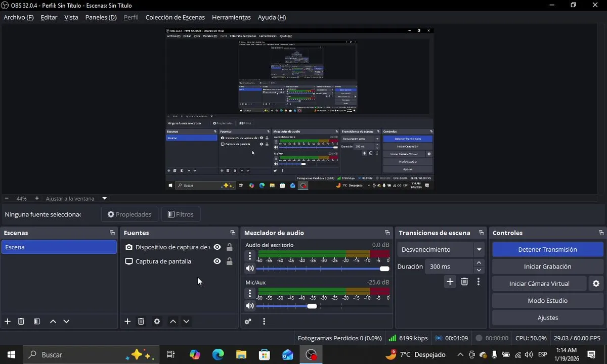The height and width of the screenshot is (364, 607).
Task: Decrease transition duration with down arrow
Action: pyautogui.click(x=479, y=270)
